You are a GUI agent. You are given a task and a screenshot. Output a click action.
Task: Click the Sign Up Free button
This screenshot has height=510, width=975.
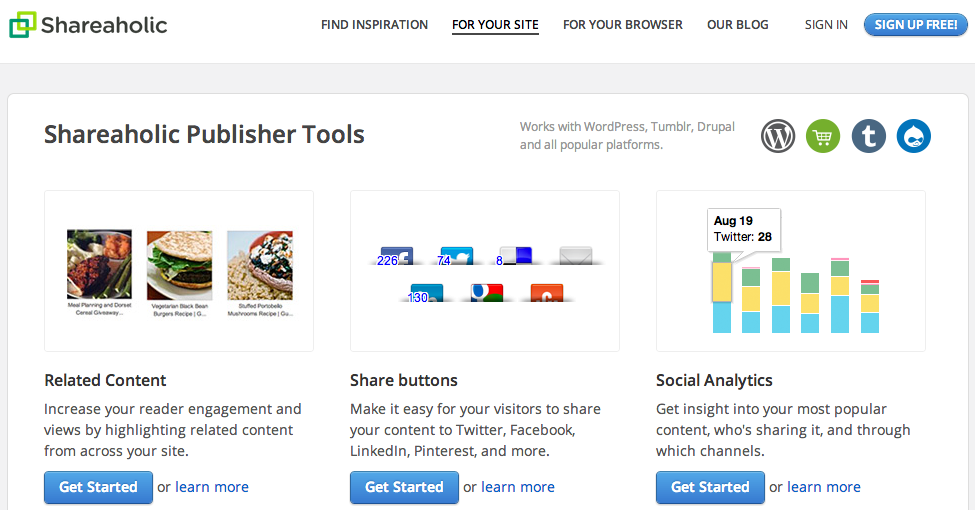[915, 25]
